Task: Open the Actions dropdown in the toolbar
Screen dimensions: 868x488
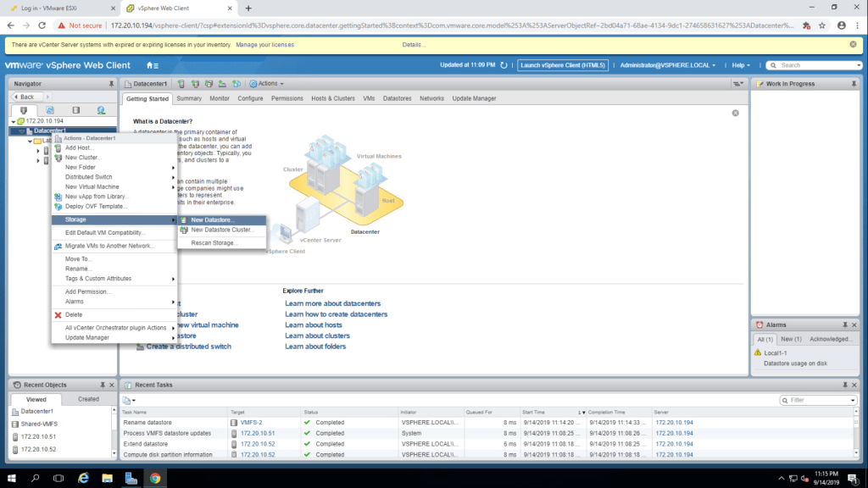Action: pos(267,84)
